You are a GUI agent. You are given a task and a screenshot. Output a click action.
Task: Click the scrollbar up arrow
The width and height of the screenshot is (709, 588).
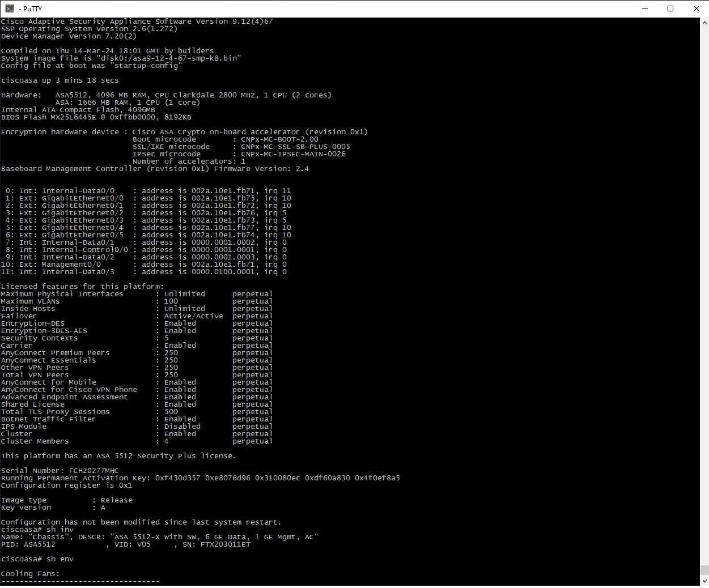point(704,22)
